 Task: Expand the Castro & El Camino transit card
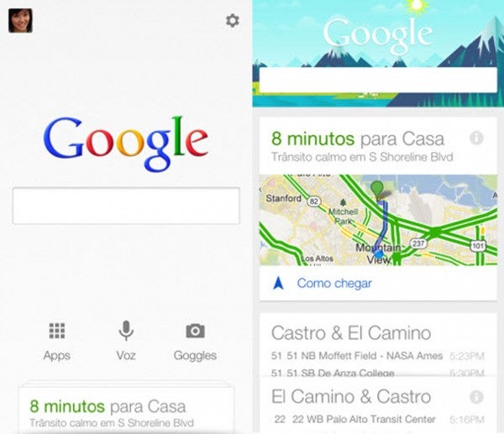(378, 345)
